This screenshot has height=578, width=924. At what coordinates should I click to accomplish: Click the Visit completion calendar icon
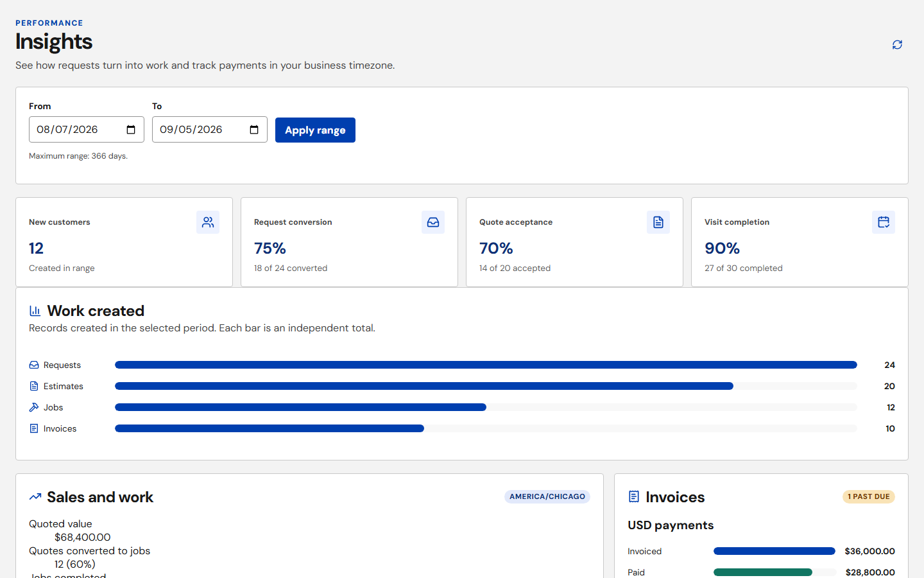pyautogui.click(x=884, y=222)
